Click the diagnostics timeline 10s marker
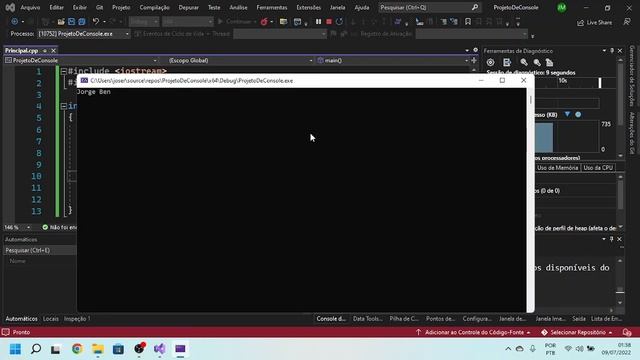 pos(563,81)
